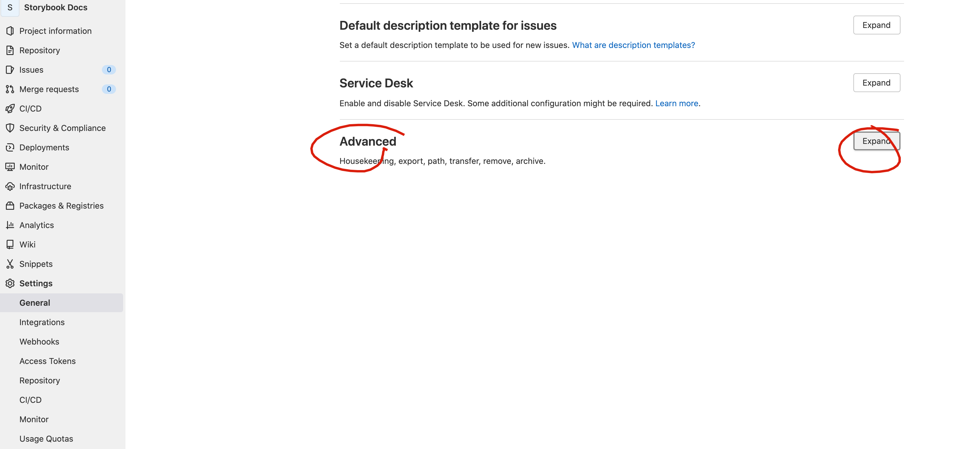The height and width of the screenshot is (449, 980).
Task: Select the Access Tokens settings option
Action: click(47, 361)
